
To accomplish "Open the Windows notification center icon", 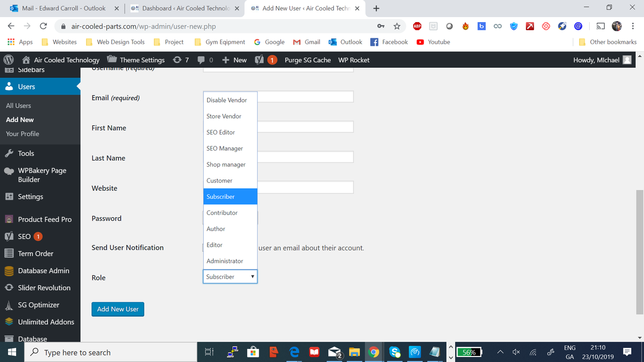I will 627,352.
